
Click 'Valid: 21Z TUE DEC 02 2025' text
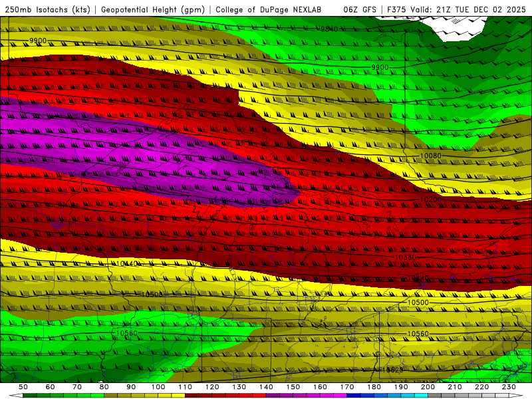468,9
